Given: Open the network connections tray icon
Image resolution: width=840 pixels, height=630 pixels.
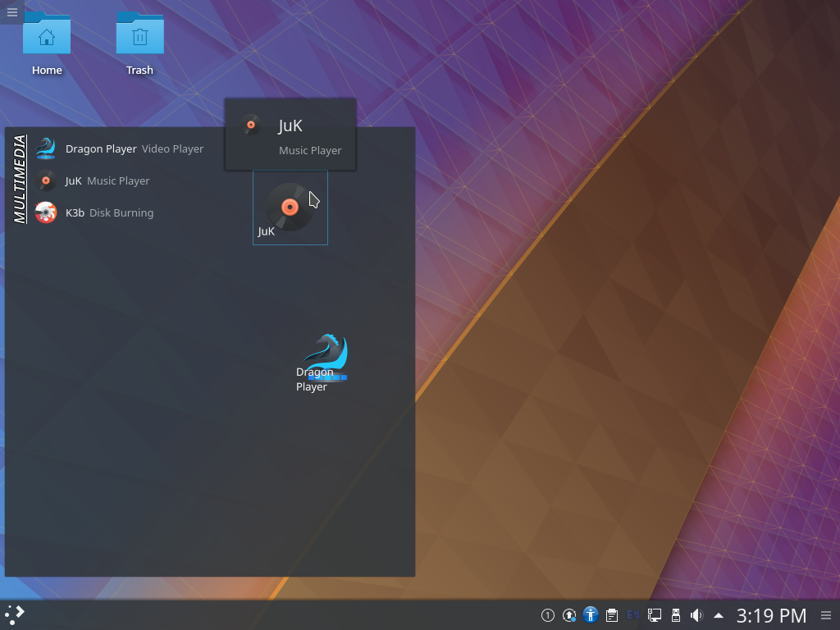Looking at the screenshot, I should 654,615.
